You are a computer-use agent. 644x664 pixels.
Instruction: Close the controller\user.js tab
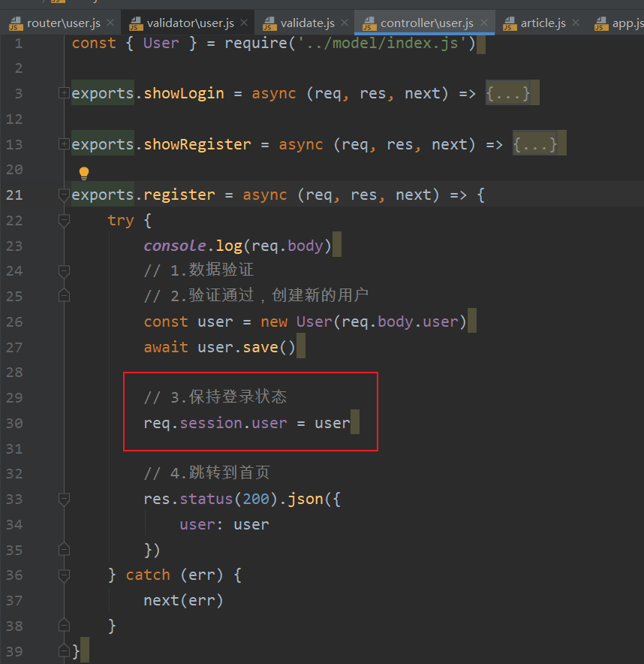coord(484,23)
